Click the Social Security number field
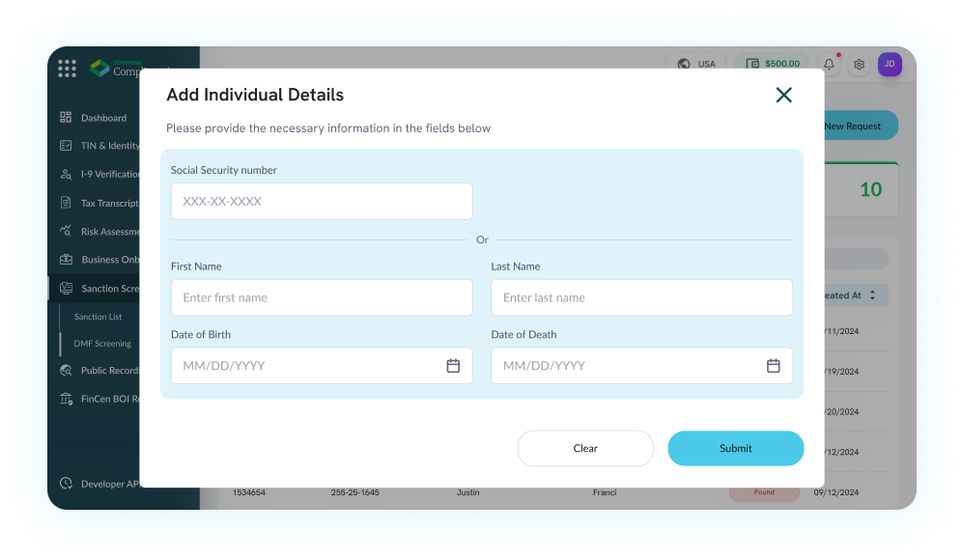Viewport: 962px width, 560px height. click(x=322, y=202)
